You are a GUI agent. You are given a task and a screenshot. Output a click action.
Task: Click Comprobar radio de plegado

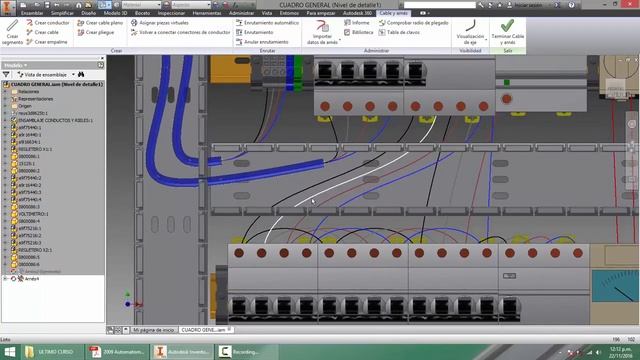413,23
